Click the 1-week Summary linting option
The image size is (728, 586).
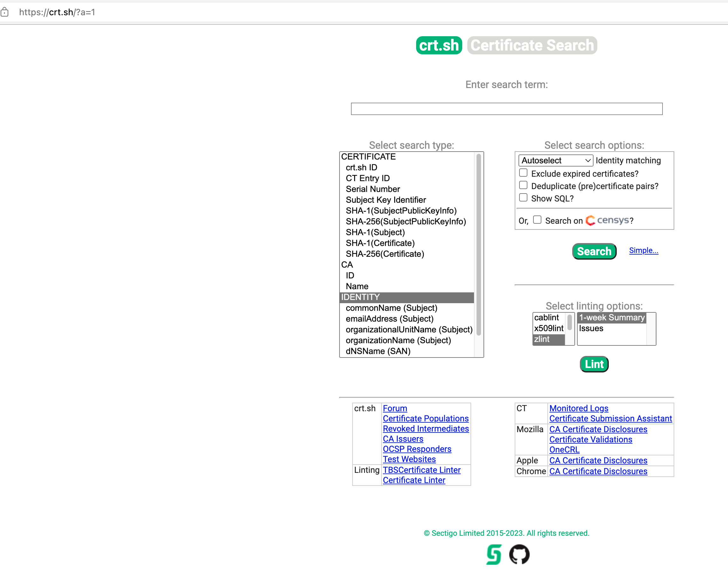click(x=611, y=317)
